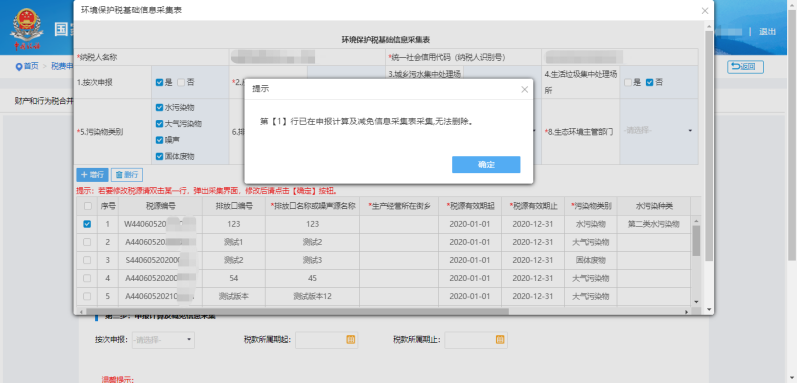The height and width of the screenshot is (384, 797).
Task: Uncheck row 1 checkbox
Action: point(87,224)
